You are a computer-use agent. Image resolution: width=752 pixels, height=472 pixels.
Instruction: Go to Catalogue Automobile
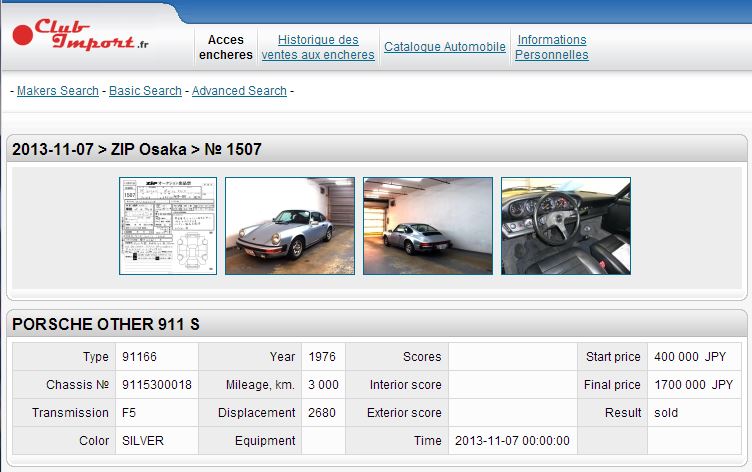pos(445,47)
